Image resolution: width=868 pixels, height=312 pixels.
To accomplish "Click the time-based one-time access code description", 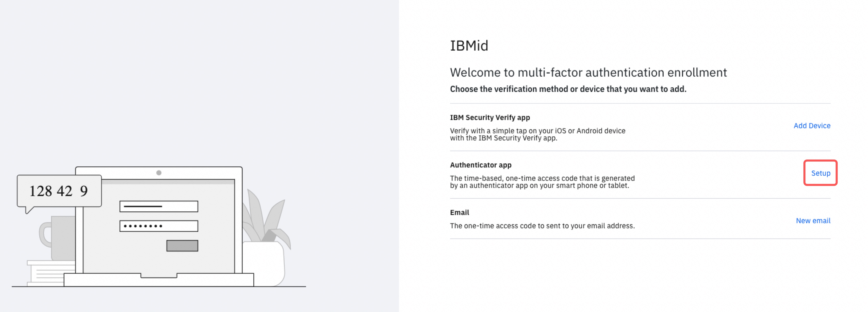I will (542, 182).
